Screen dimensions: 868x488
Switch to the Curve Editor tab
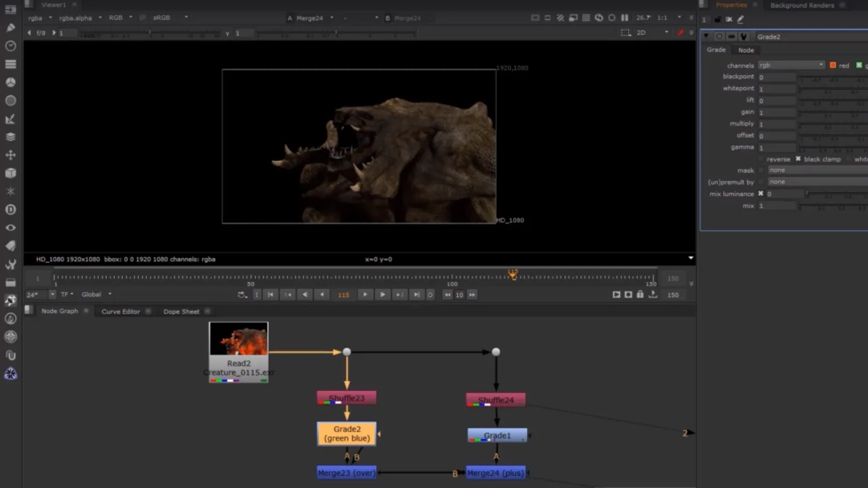pos(121,311)
